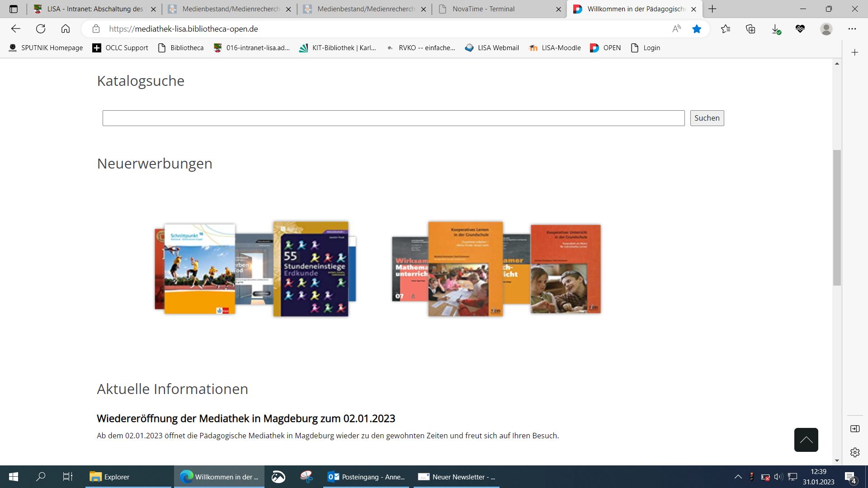The width and height of the screenshot is (868, 488).
Task: Open the browser home page
Action: point(66,29)
